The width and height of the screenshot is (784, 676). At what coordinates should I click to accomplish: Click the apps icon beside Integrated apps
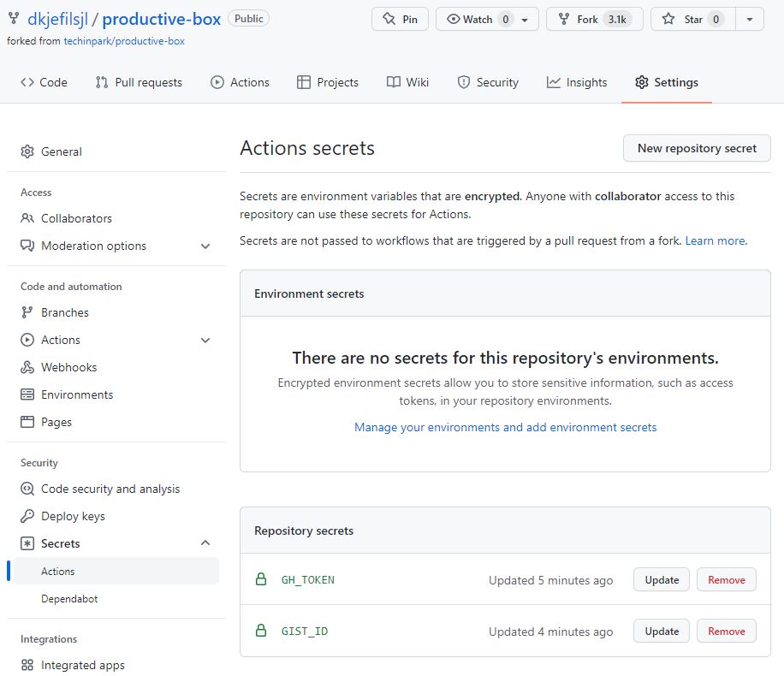pyautogui.click(x=27, y=665)
